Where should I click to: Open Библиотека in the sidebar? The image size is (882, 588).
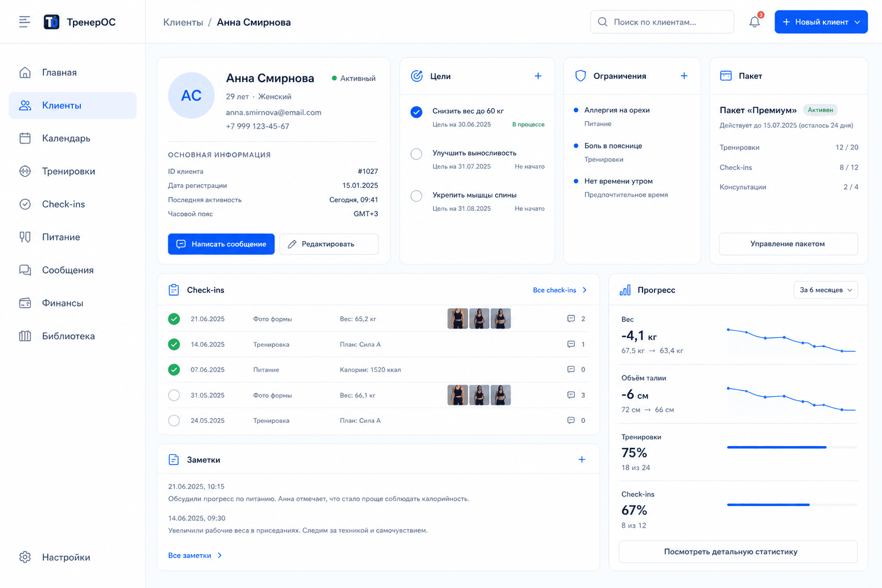pos(72,336)
